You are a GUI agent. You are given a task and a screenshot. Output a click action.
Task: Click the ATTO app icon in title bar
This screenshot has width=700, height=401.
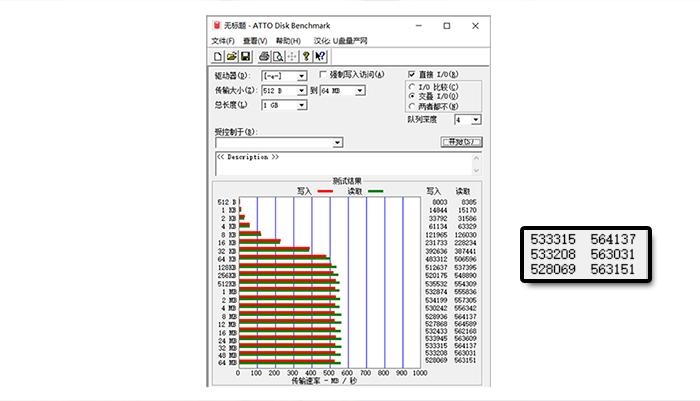[217, 25]
